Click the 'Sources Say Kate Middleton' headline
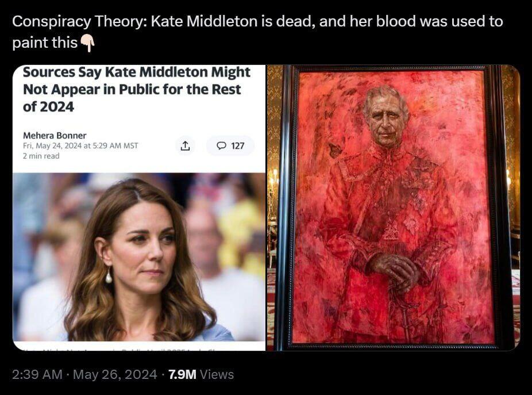Image resolution: width=532 pixels, height=395 pixels. pyautogui.click(x=137, y=89)
